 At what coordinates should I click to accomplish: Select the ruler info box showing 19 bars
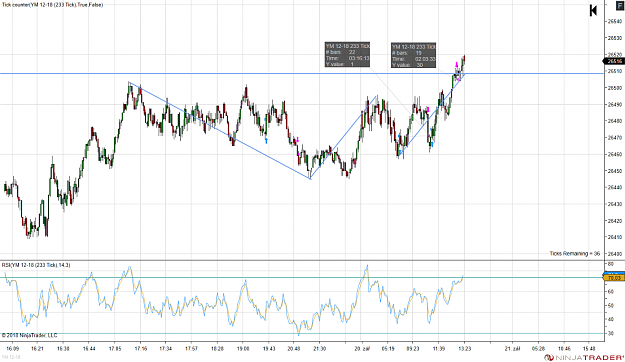(413, 55)
